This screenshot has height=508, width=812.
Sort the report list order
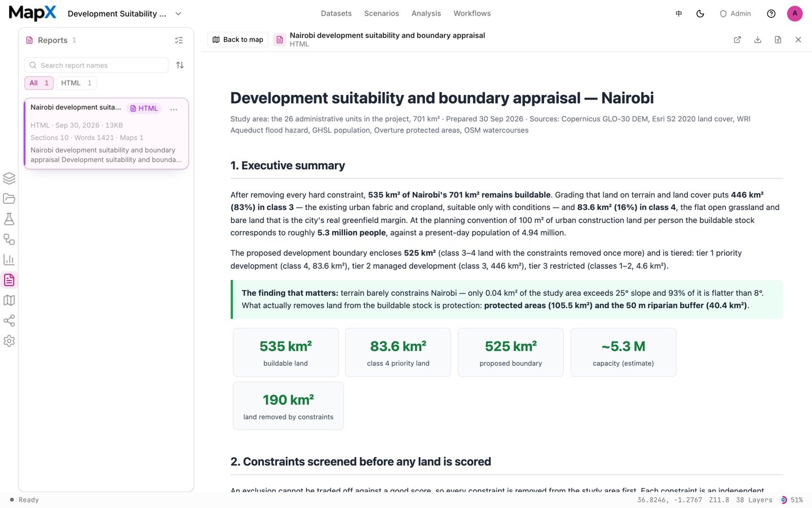tap(180, 65)
